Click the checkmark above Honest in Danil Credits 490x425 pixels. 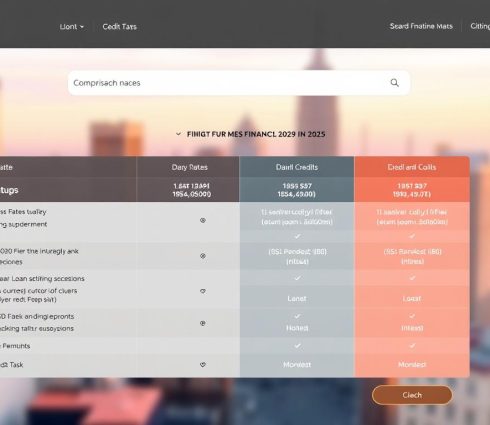coord(297,316)
